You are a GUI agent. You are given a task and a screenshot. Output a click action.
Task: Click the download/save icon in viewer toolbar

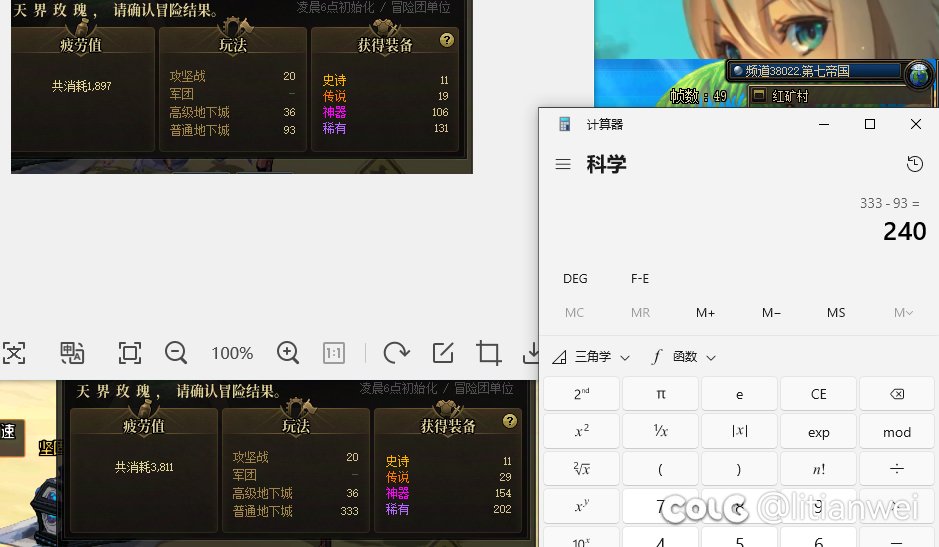tap(531, 353)
